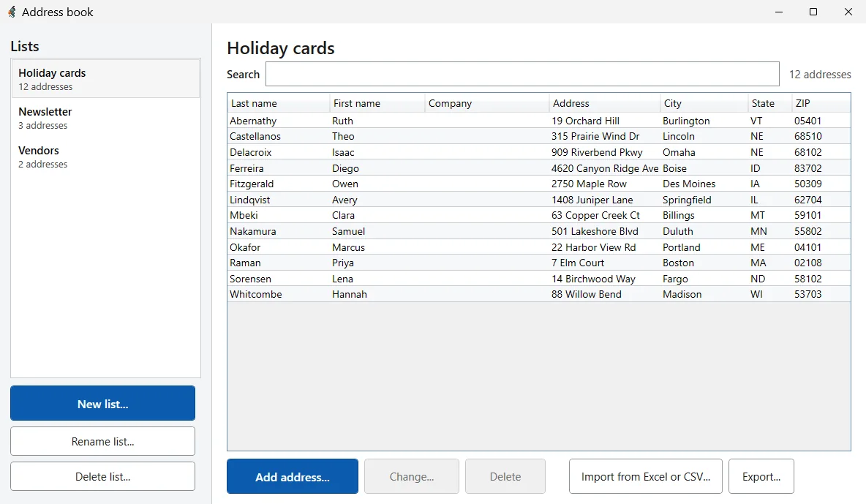Sort by the First name column header
866x504 pixels.
pyautogui.click(x=377, y=103)
